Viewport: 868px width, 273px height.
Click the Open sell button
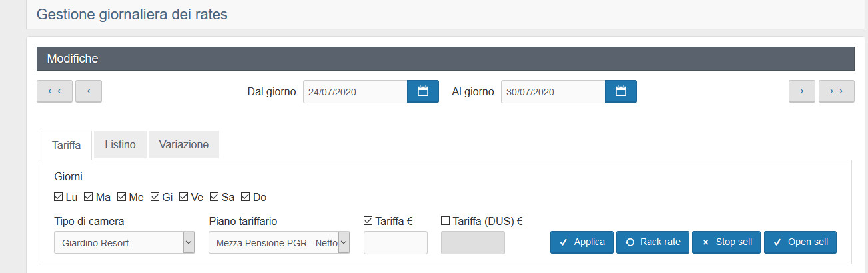(x=800, y=242)
